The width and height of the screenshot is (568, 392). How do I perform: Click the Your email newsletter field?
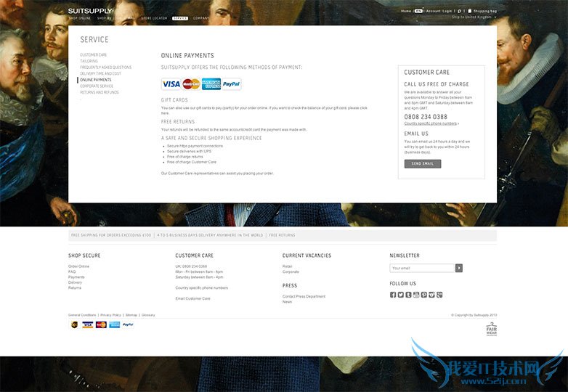pos(423,268)
